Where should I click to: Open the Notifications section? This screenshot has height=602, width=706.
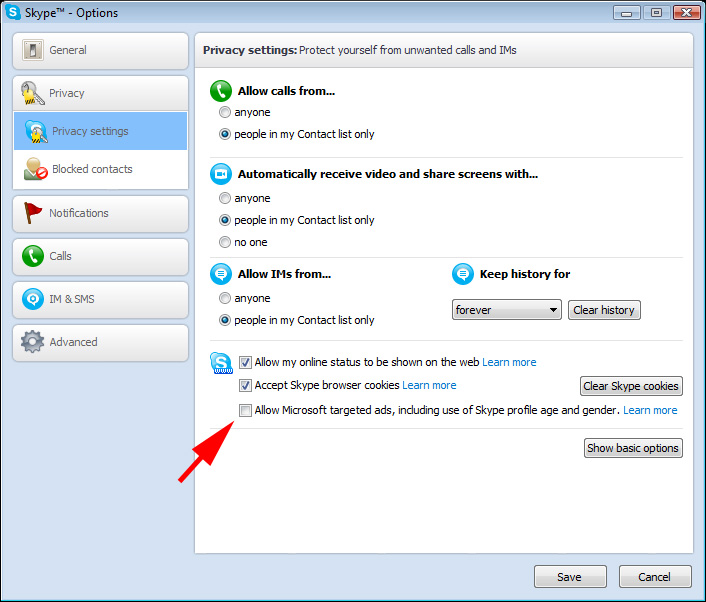click(100, 213)
